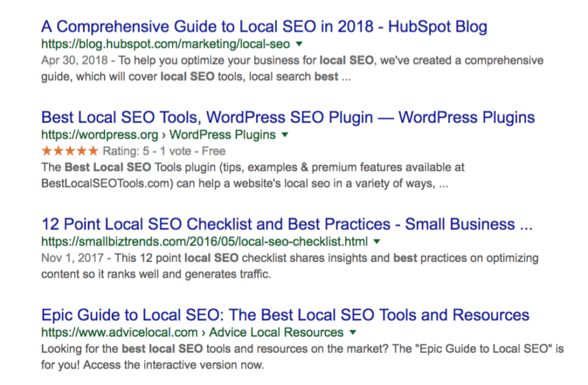The width and height of the screenshot is (588, 385).
Task: Click the Epic Guide snippet description text
Action: tap(302, 357)
